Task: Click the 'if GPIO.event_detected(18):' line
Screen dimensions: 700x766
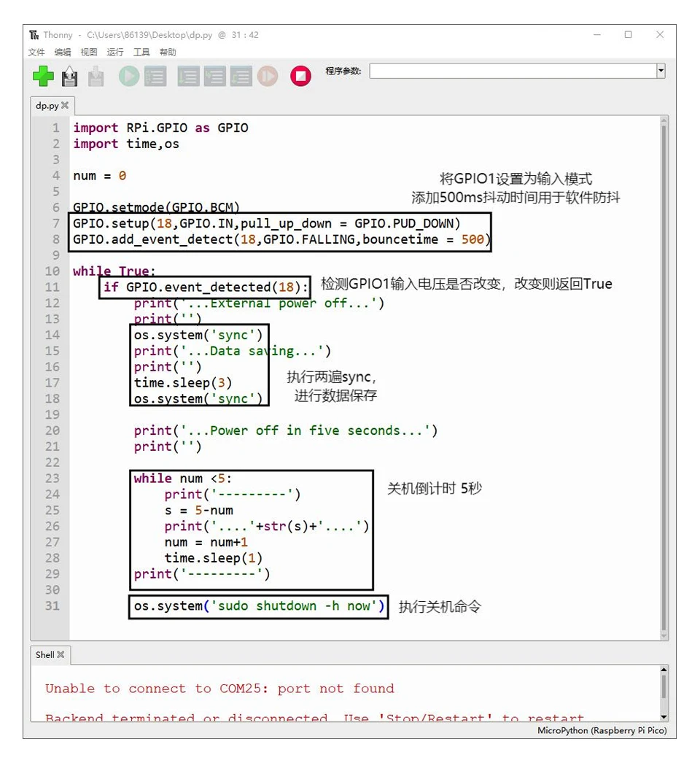Action: click(206, 287)
